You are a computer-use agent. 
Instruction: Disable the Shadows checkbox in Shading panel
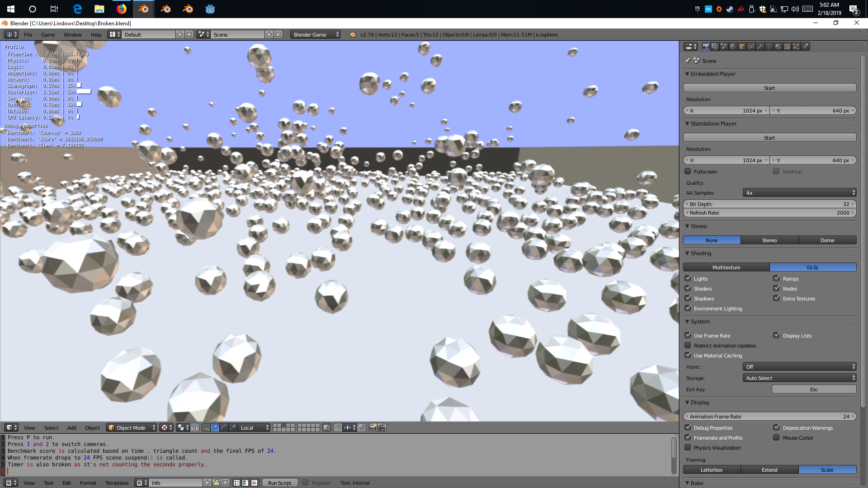pos(688,298)
